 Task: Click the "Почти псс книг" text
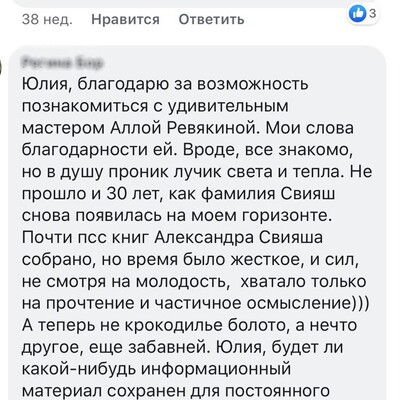(x=86, y=238)
